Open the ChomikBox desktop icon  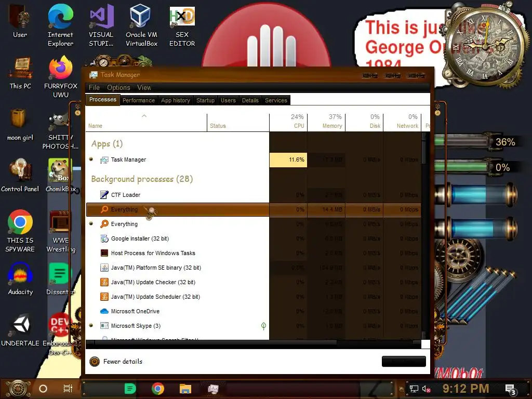[x=60, y=176]
